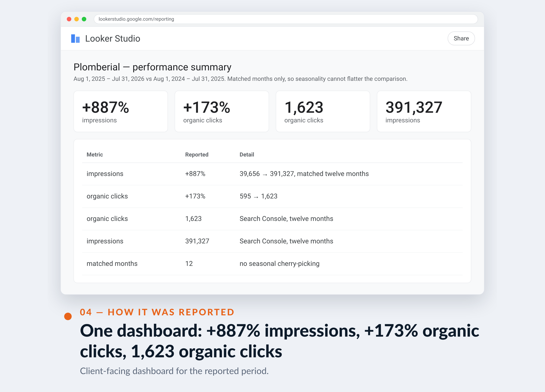Click the matched months row label
The width and height of the screenshot is (545, 392).
coord(112,264)
